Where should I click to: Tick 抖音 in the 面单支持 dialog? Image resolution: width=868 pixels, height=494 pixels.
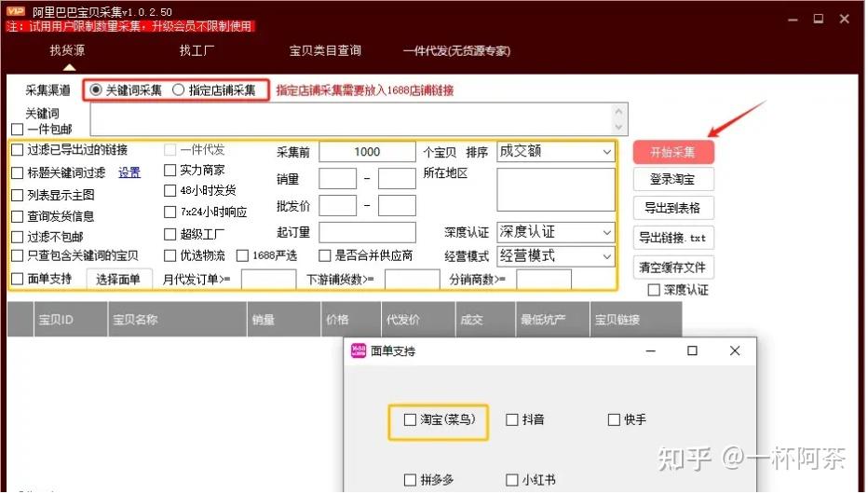click(x=512, y=419)
